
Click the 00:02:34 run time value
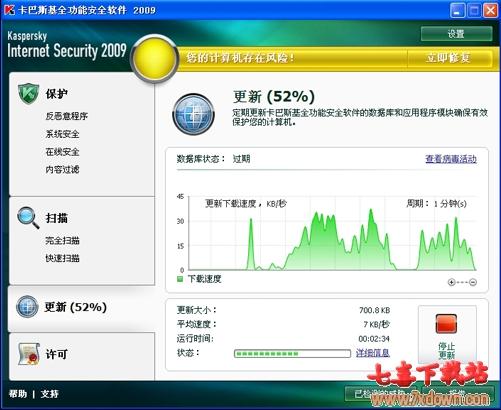pos(374,339)
